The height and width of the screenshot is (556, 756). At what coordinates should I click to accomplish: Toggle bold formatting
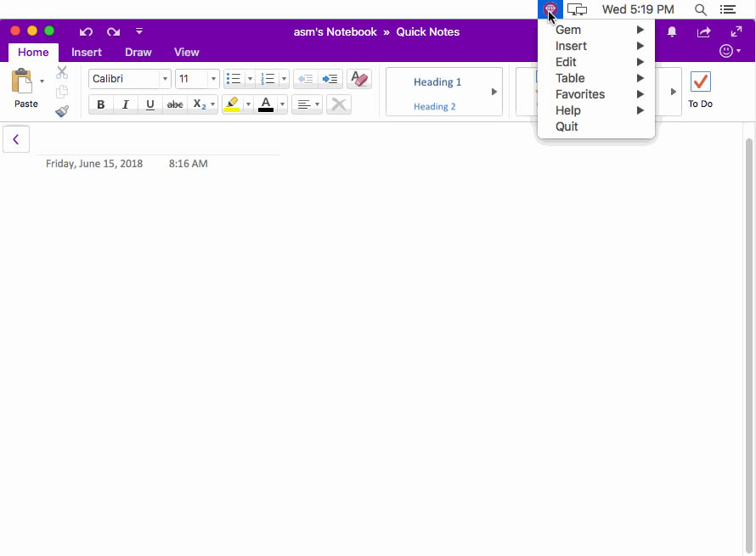click(x=100, y=104)
